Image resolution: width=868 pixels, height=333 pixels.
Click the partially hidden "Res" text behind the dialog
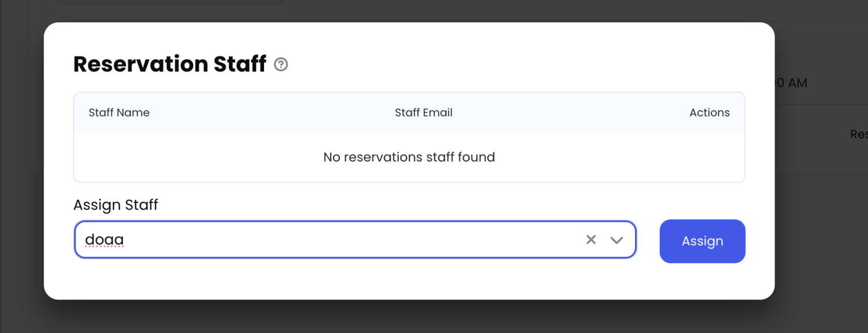coord(858,134)
